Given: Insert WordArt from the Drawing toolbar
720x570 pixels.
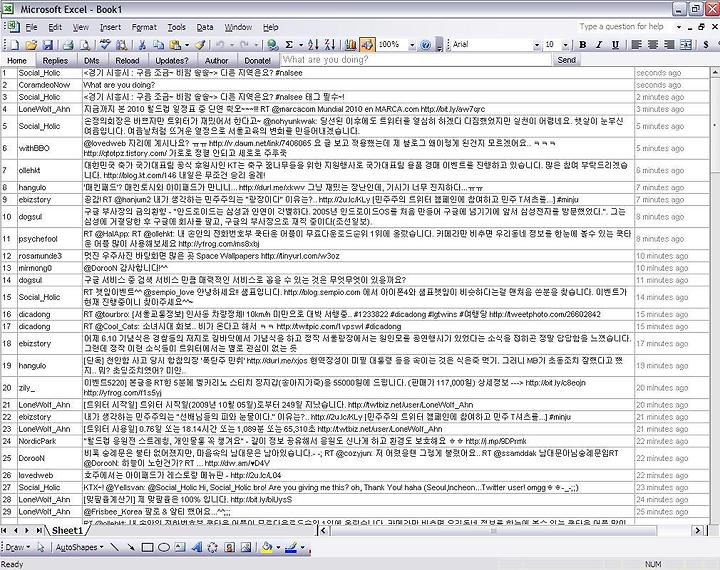Looking at the screenshot, I should point(197,547).
